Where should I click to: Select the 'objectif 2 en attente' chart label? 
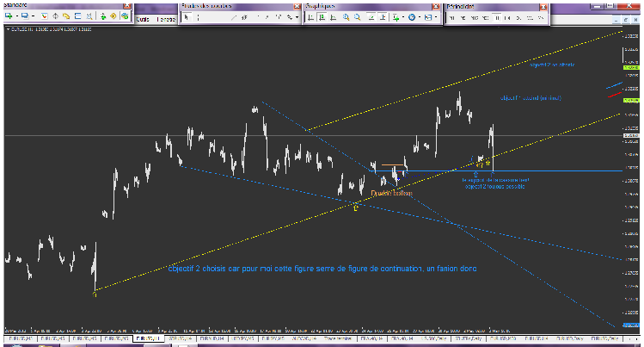tap(552, 65)
